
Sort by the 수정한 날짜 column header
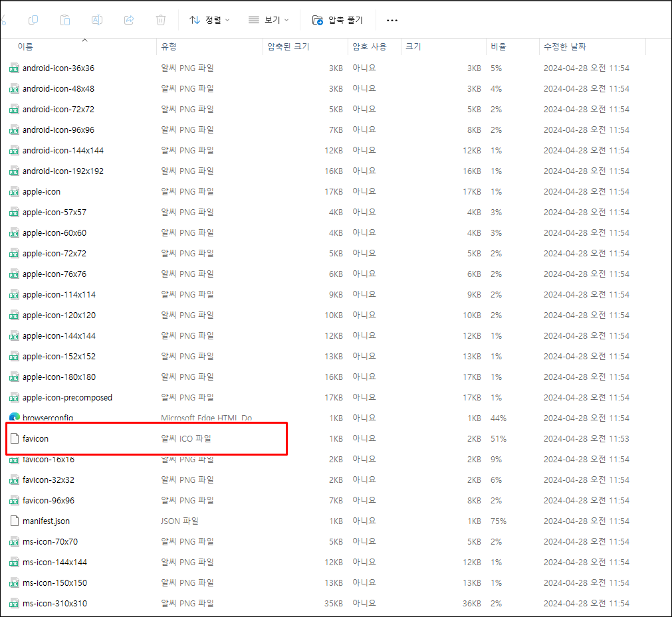[x=565, y=46]
